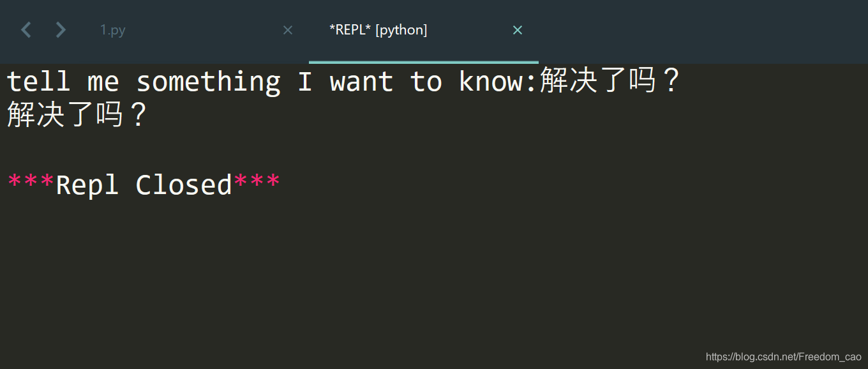Screen dimensions: 868x369
Task: Click the right navigation chevron icon
Action: click(61, 29)
